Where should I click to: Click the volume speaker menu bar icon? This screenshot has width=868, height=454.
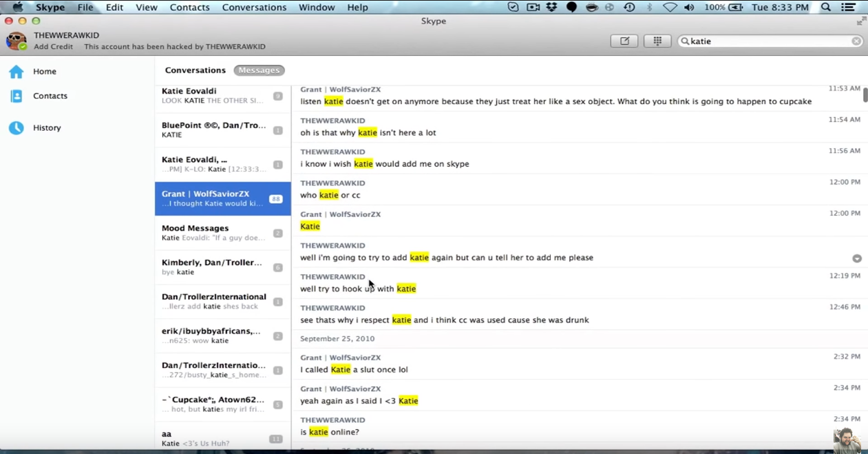pyautogui.click(x=690, y=7)
